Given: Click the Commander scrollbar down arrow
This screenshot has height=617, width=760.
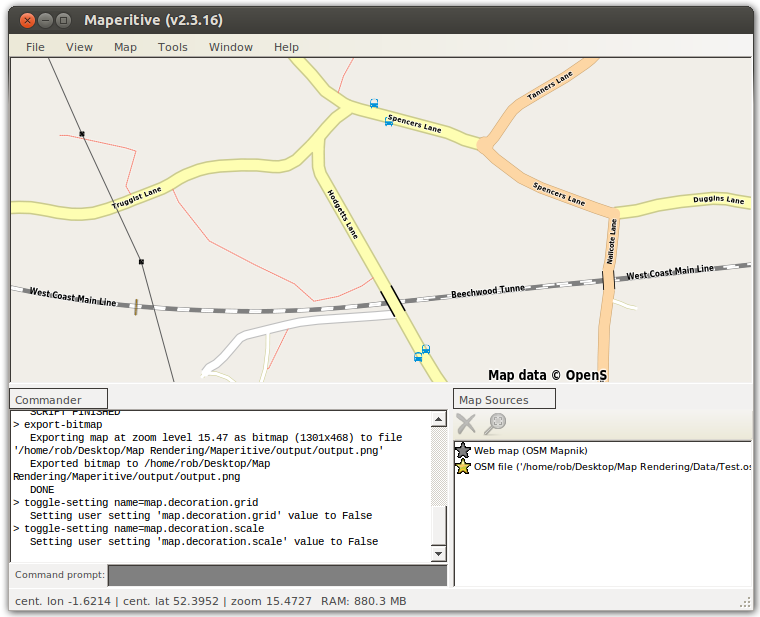Looking at the screenshot, I should (439, 554).
